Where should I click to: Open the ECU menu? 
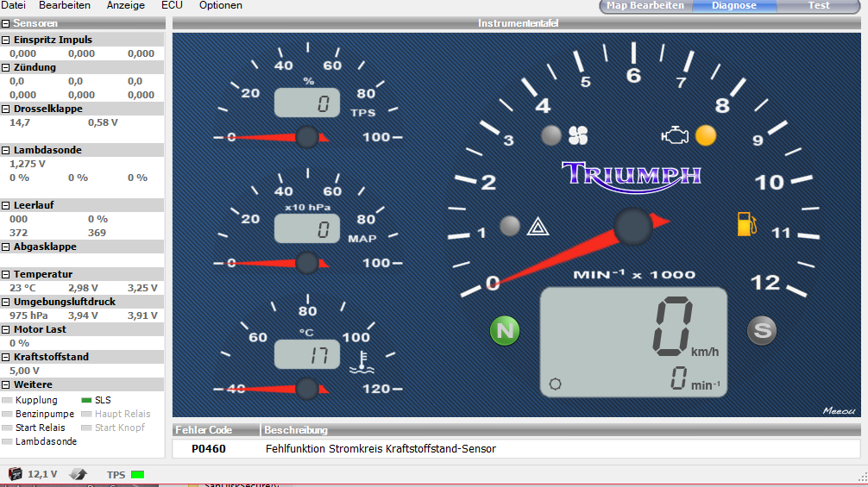(172, 5)
